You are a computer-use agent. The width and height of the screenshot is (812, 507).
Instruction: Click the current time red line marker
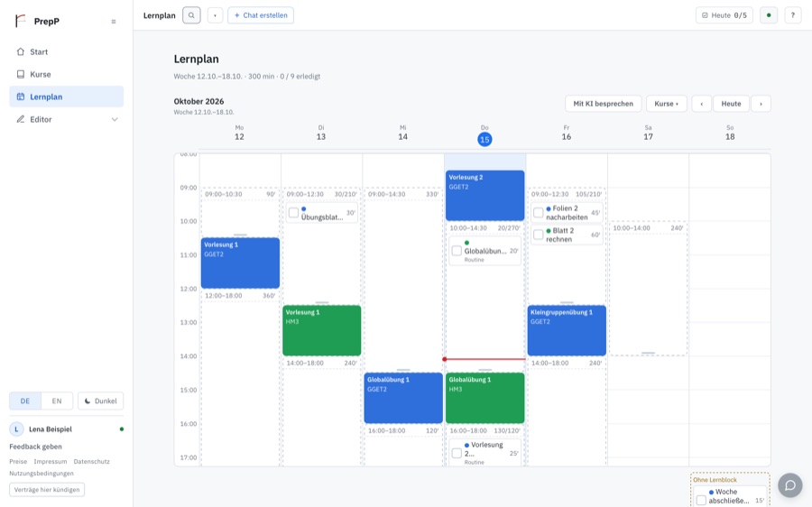(484, 359)
